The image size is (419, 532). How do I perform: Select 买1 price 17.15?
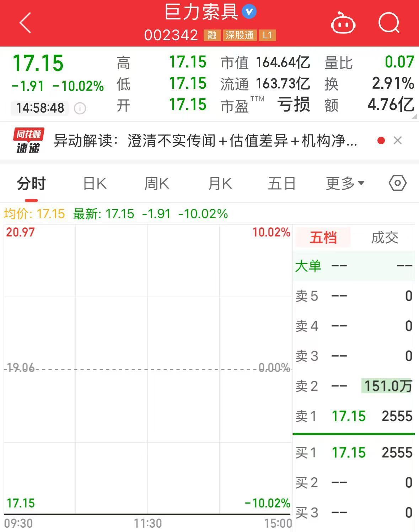pyautogui.click(x=348, y=453)
